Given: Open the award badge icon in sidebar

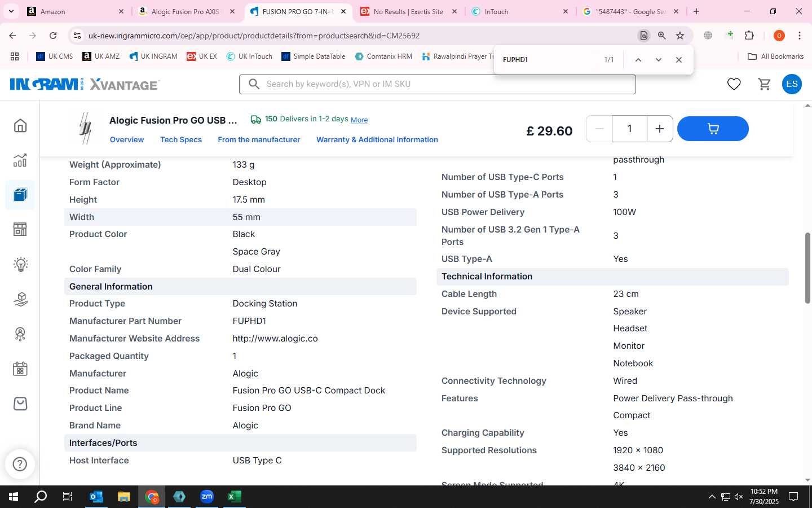Looking at the screenshot, I should tap(20, 334).
